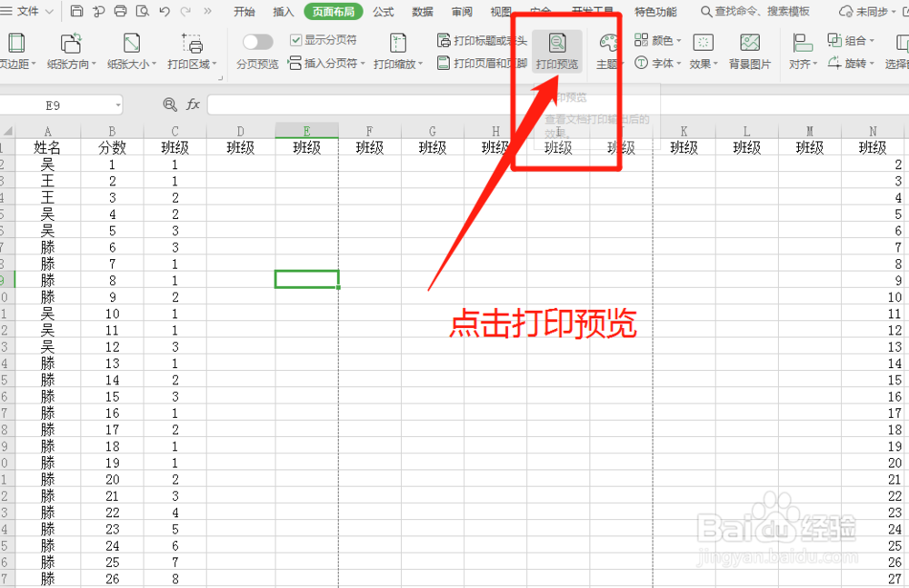909x588 pixels.
Task: Click the formula bar input field
Action: pos(556,105)
